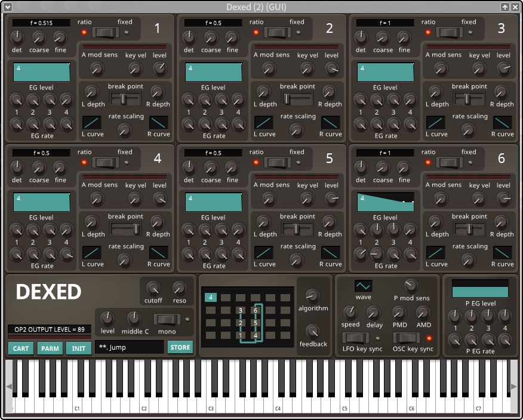Click the algorithm knob
The height and width of the screenshot is (420, 523).
312,296
